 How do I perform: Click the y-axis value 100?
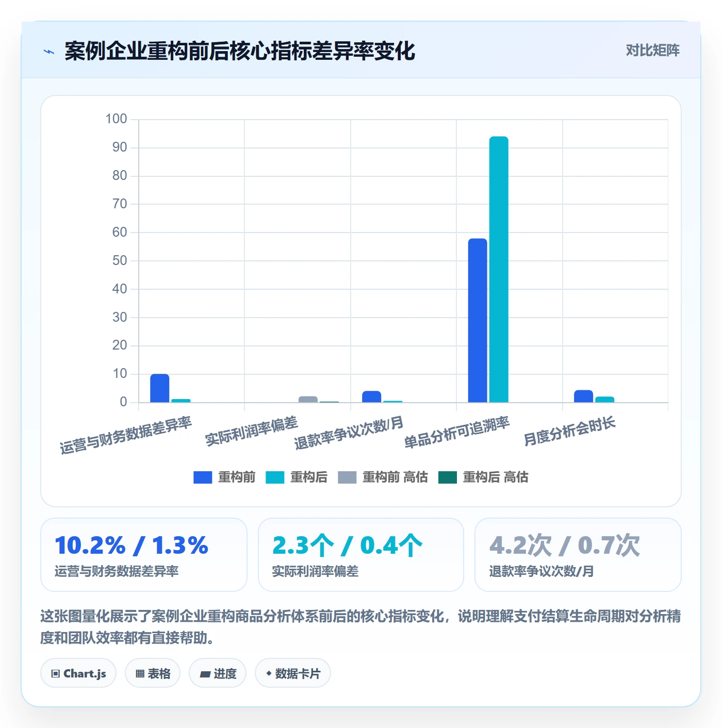click(116, 119)
